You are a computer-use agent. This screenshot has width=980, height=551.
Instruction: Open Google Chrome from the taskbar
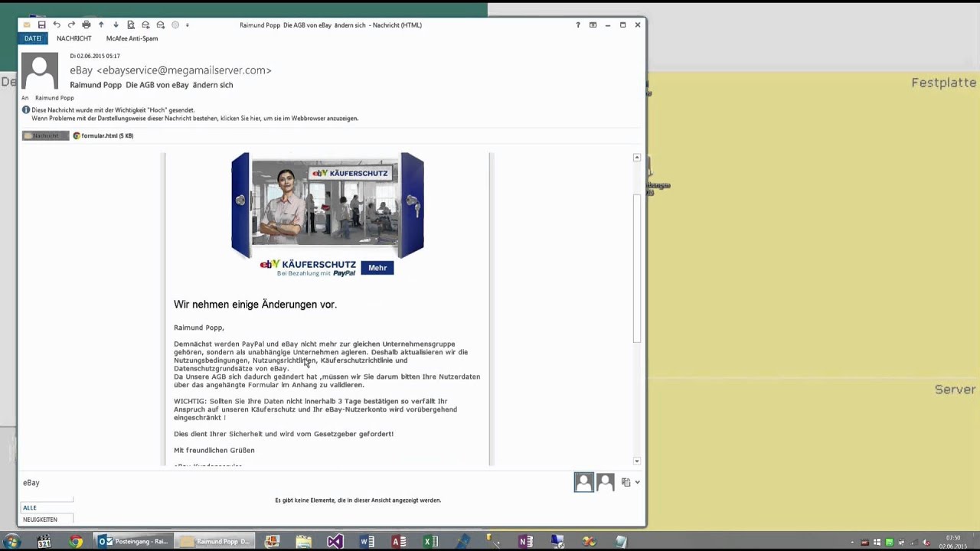pyautogui.click(x=76, y=542)
